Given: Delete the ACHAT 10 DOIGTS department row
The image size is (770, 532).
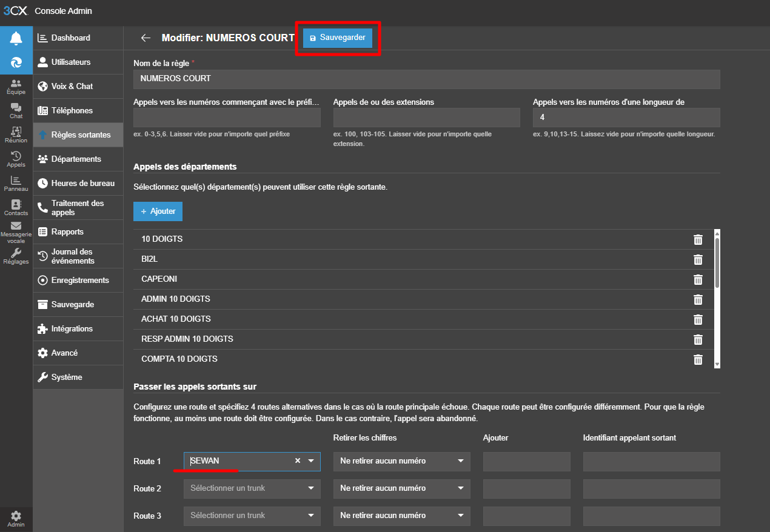Looking at the screenshot, I should point(698,319).
